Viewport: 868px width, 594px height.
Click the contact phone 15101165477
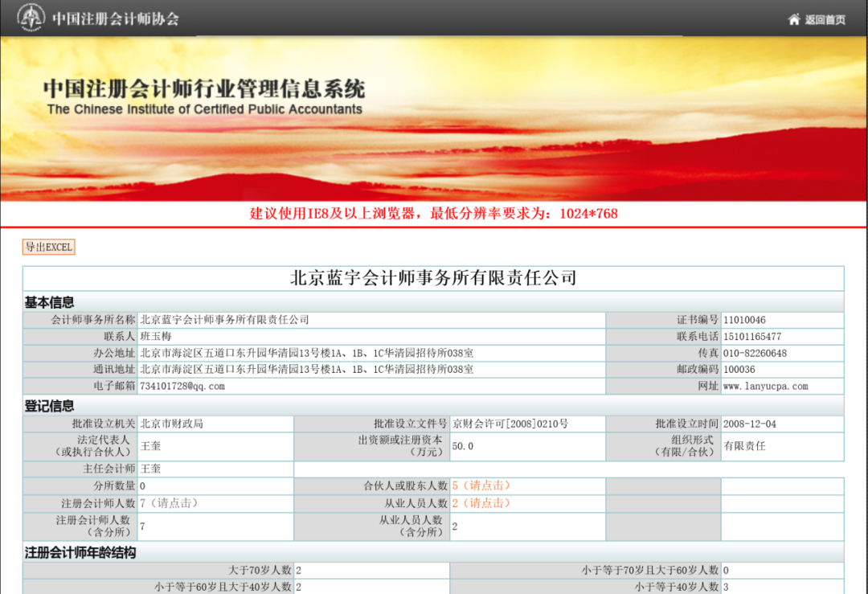pyautogui.click(x=752, y=337)
